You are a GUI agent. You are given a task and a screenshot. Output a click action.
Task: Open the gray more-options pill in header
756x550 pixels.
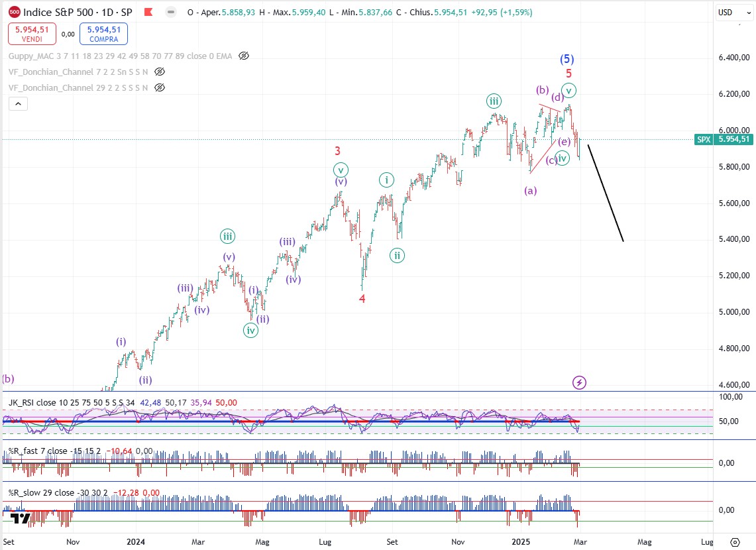tap(171, 12)
